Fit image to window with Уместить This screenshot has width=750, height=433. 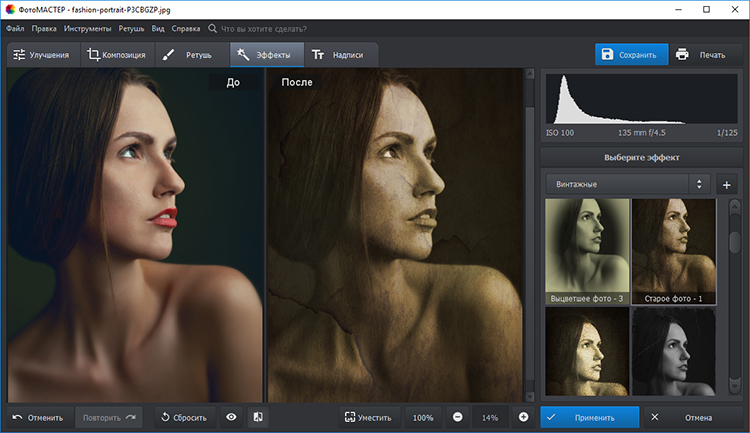pyautogui.click(x=366, y=417)
